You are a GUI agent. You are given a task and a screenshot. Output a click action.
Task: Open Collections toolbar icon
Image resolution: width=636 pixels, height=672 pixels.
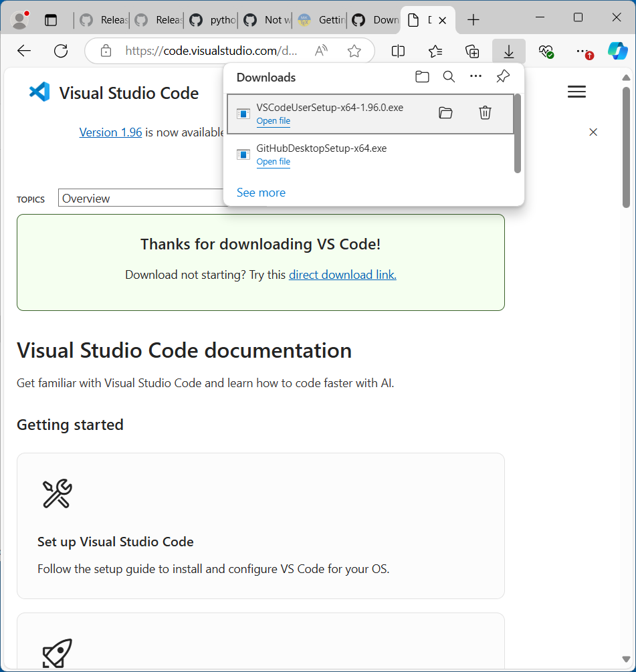coord(472,51)
